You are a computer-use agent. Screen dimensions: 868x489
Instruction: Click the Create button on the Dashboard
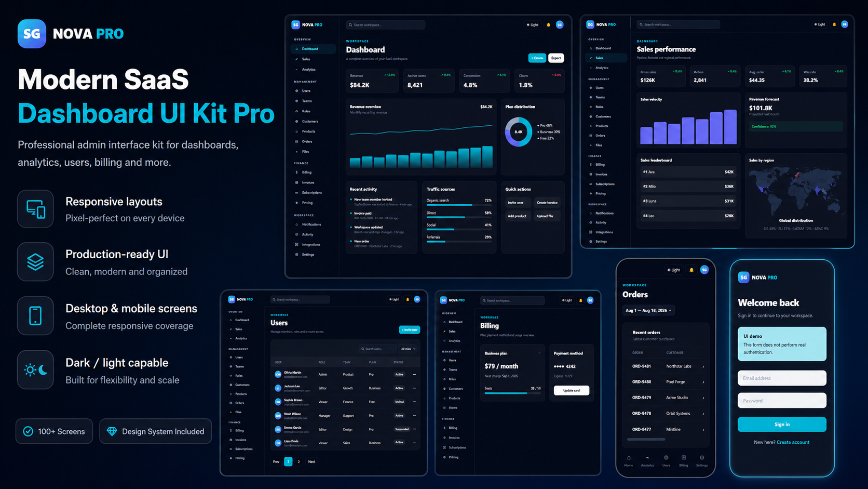tap(537, 58)
